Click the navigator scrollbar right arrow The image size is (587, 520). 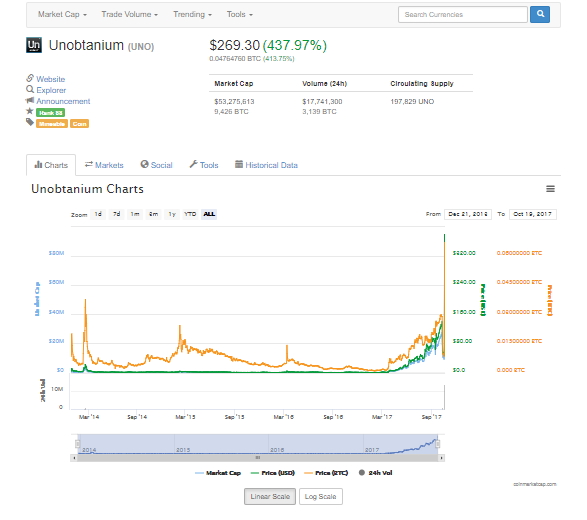coord(441,457)
